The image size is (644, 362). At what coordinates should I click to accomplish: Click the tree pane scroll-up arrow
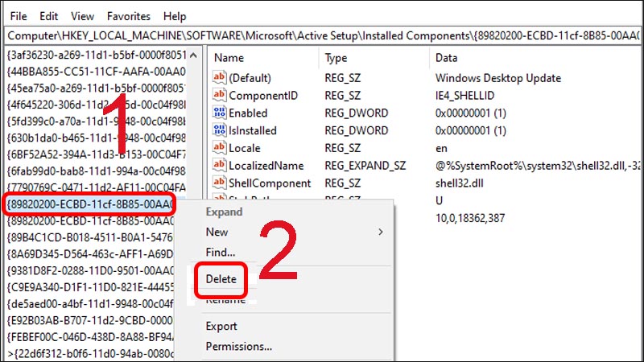click(193, 56)
